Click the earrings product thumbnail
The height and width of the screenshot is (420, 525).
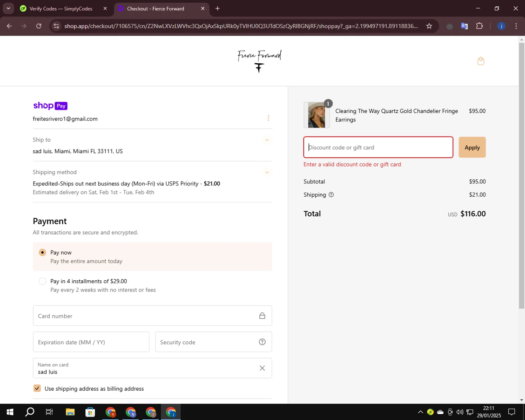(x=316, y=115)
